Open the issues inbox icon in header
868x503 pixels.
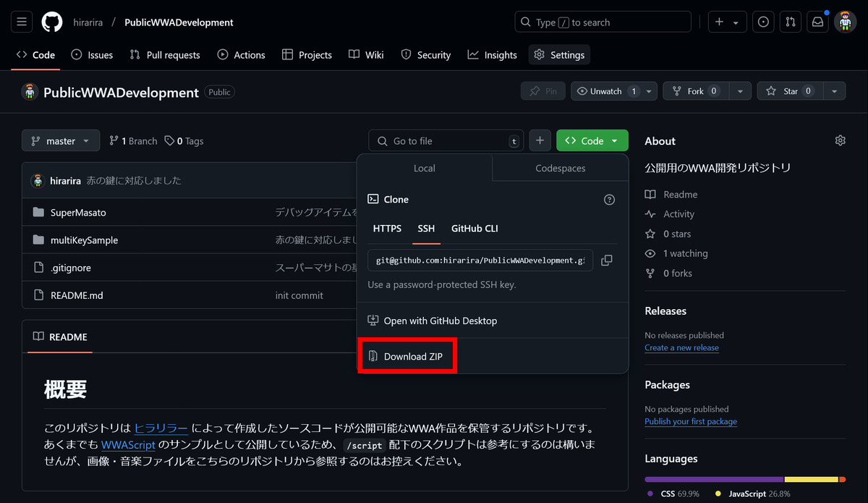[x=763, y=22]
